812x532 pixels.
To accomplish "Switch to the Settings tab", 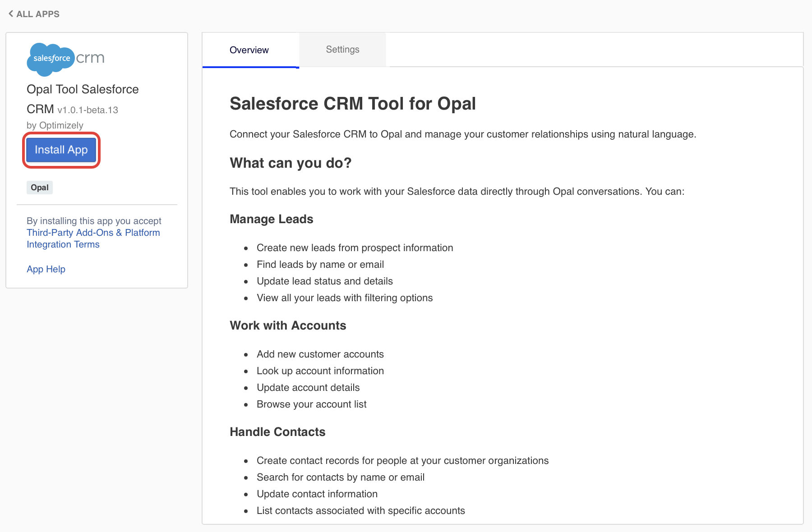I will [342, 50].
